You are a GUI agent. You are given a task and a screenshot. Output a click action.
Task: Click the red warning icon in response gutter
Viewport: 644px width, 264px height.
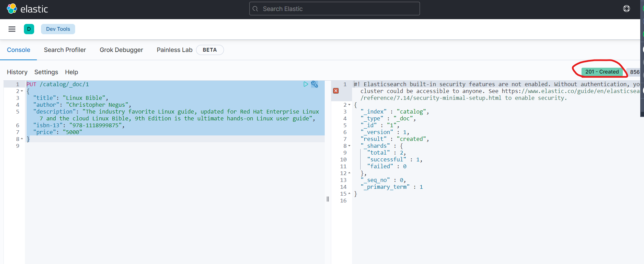click(x=336, y=91)
